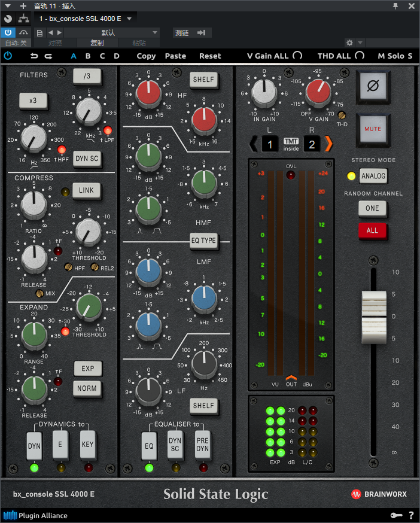Click the next channel orange arrow
Viewport: 420px width, 523px height.
click(328, 144)
